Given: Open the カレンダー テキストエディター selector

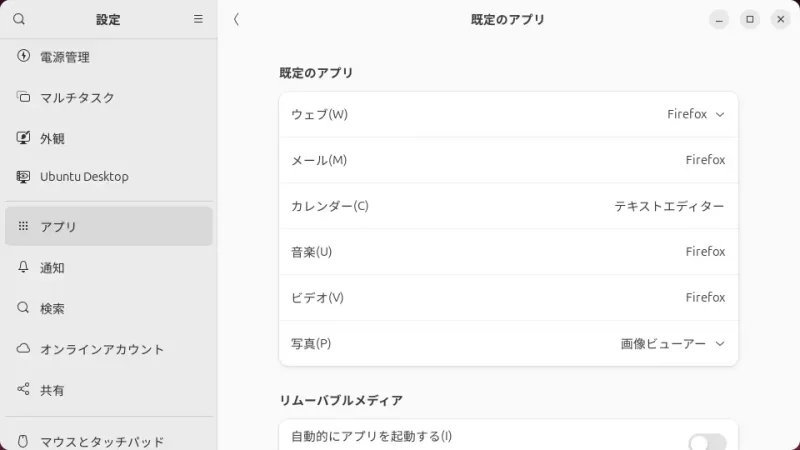Looking at the screenshot, I should tap(669, 206).
